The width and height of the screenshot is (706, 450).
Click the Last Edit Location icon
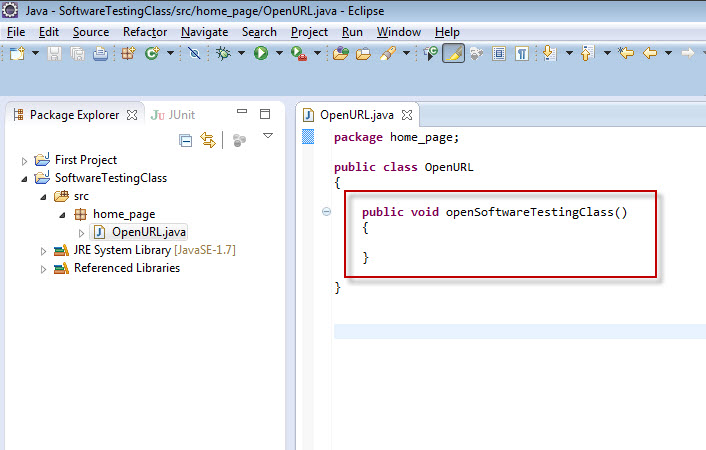pyautogui.click(x=626, y=54)
